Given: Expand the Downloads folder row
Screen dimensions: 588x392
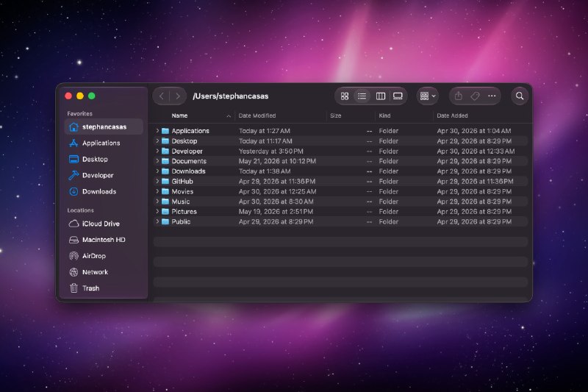Looking at the screenshot, I should click(157, 171).
